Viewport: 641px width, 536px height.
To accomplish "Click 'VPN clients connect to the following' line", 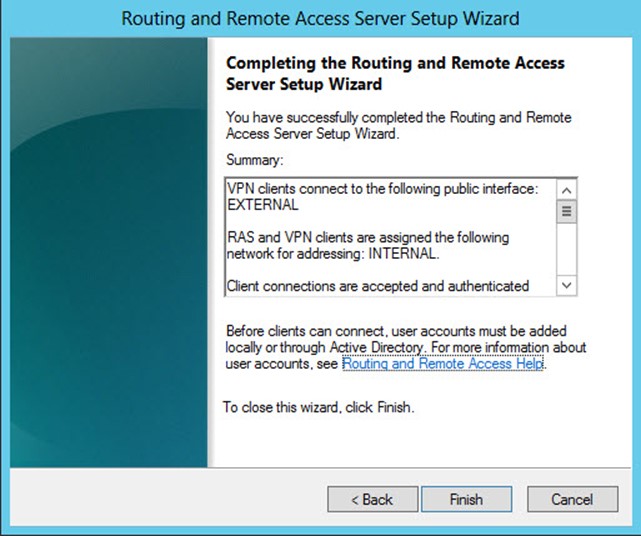I will coord(383,189).
